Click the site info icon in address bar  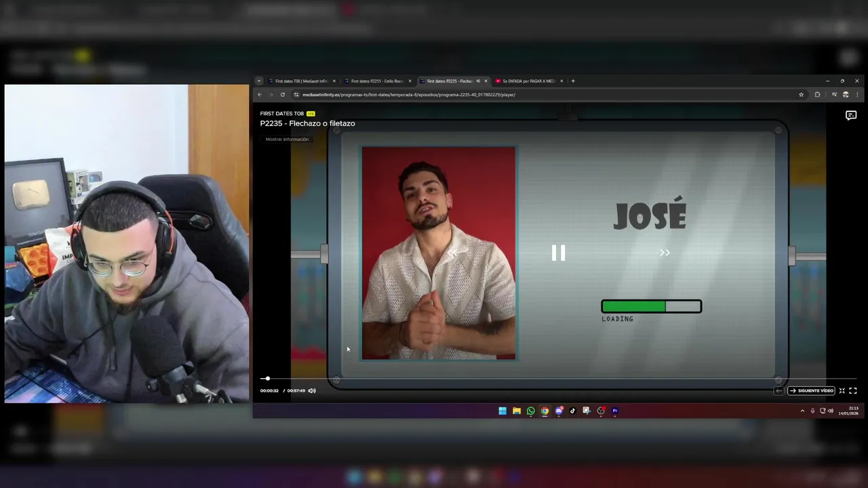coord(296,94)
